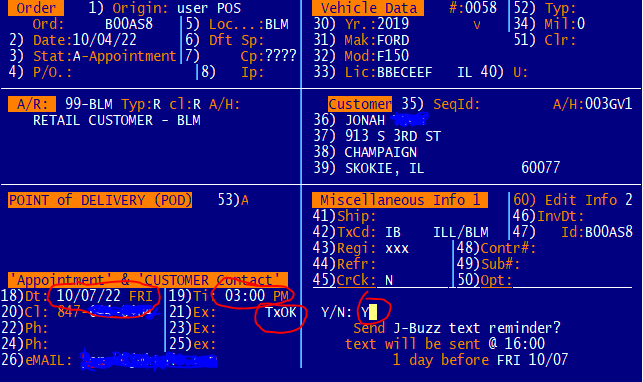Select the Regi field xxx

click(397, 248)
